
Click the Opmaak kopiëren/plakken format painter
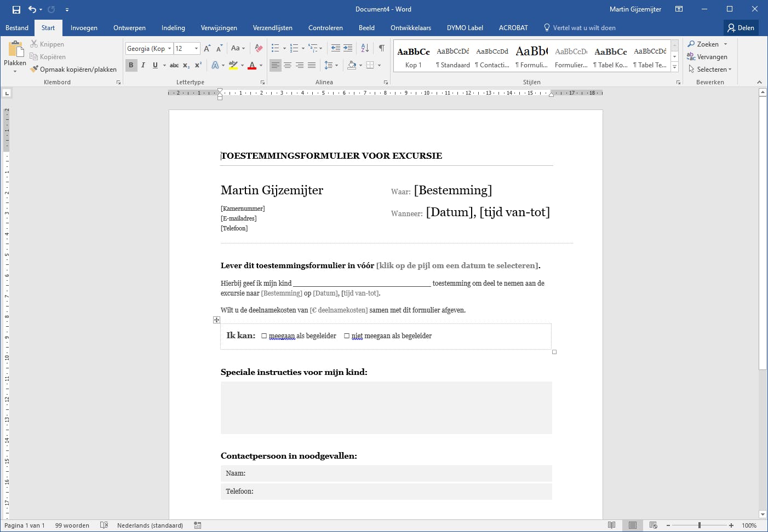click(74, 70)
